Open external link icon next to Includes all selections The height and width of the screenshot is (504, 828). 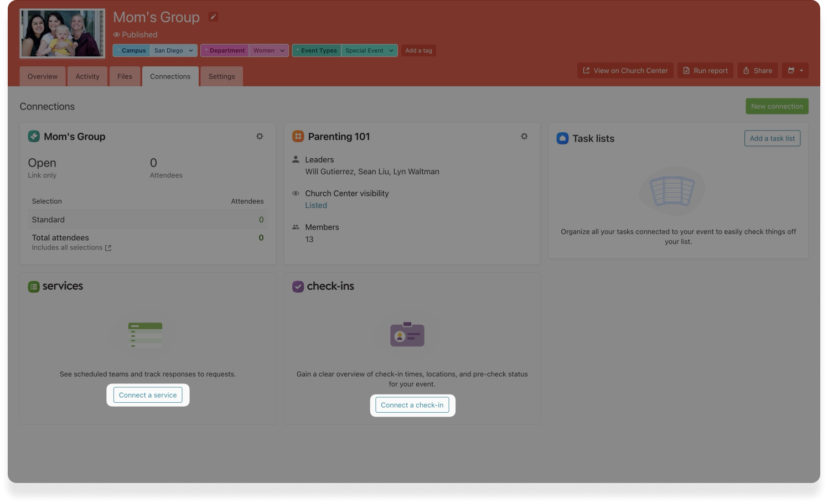click(108, 248)
